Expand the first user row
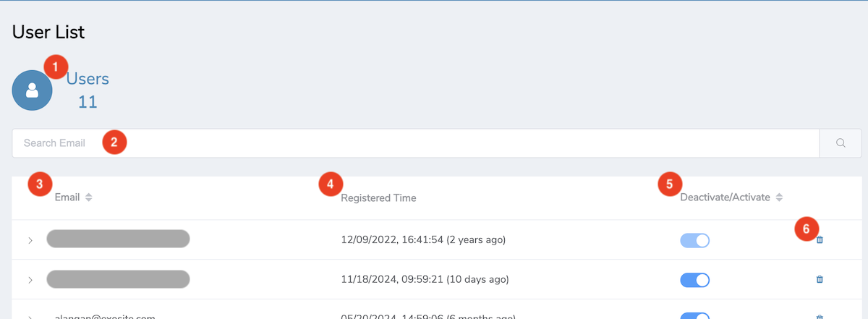Image resolution: width=868 pixels, height=319 pixels. click(30, 240)
